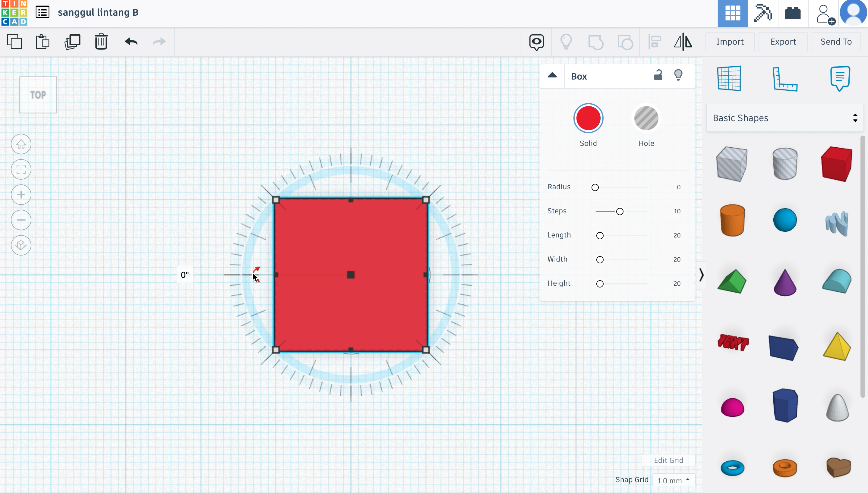This screenshot has height=493, width=868.
Task: Click the Export button
Action: (783, 41)
